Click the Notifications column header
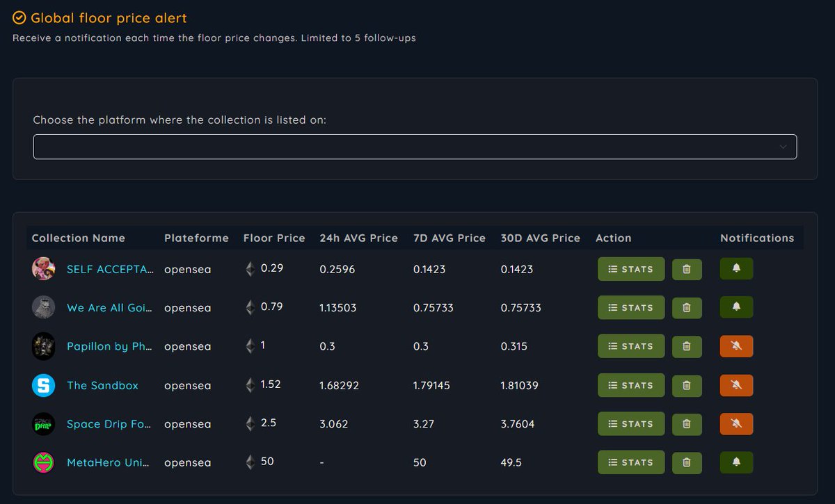 [757, 238]
